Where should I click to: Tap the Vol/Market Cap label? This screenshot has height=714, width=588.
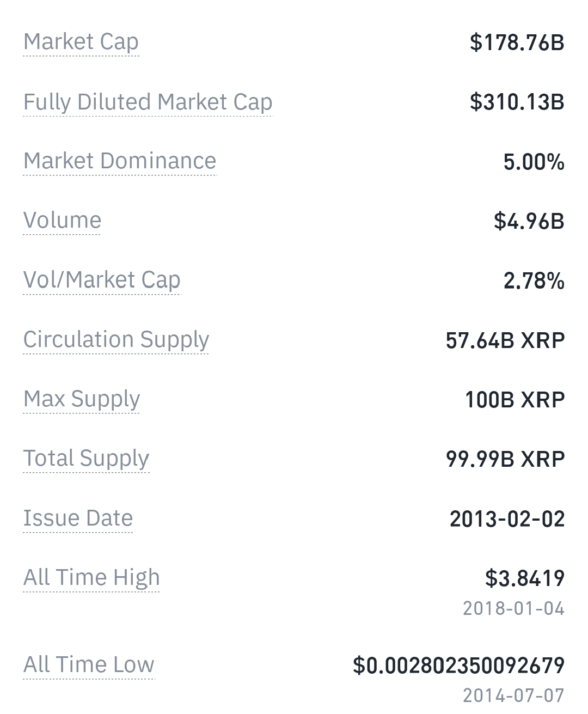click(102, 280)
